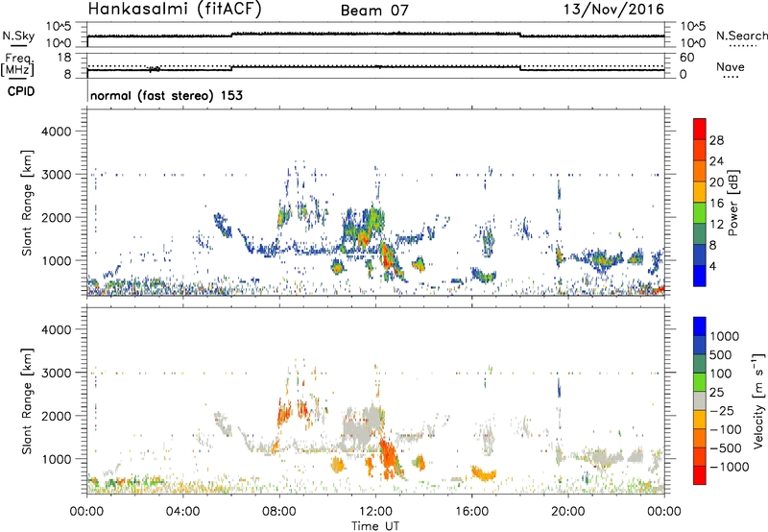Click the 'Hankasalmi (fitACF)' title text

click(x=175, y=10)
